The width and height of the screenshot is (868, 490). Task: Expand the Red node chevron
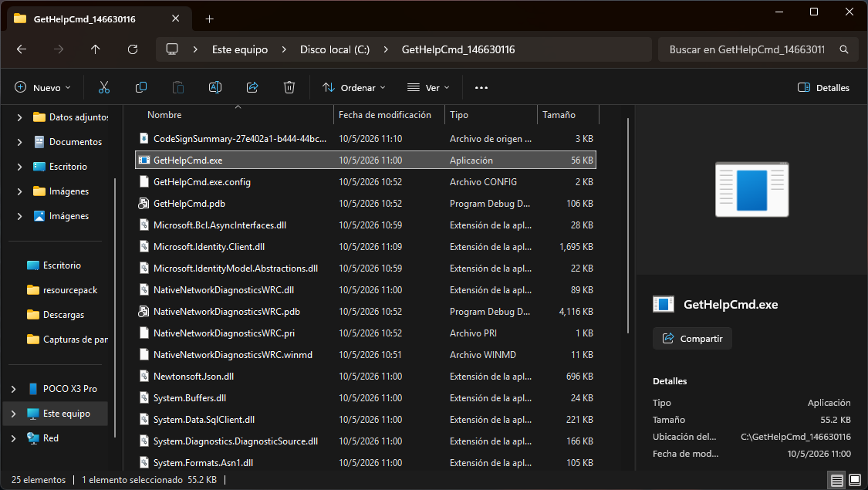(x=14, y=438)
